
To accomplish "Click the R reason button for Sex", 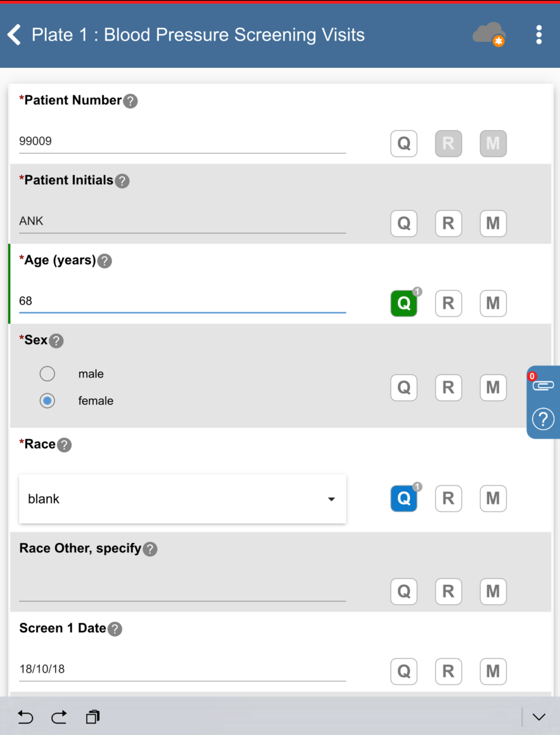I will point(448,387).
